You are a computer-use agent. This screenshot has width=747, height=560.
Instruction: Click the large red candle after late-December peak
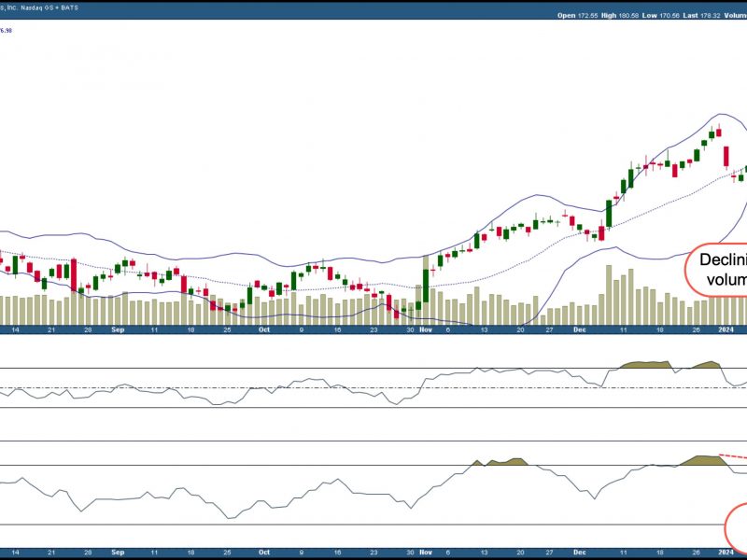pos(726,157)
